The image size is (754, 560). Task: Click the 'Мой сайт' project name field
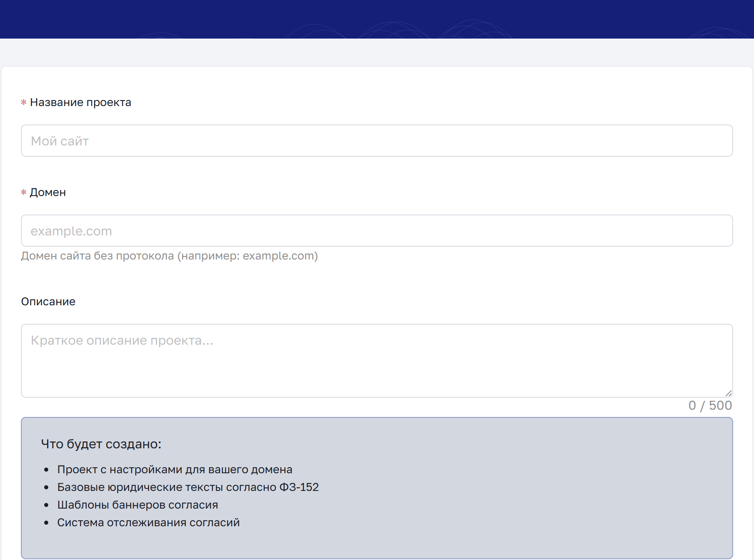377,141
